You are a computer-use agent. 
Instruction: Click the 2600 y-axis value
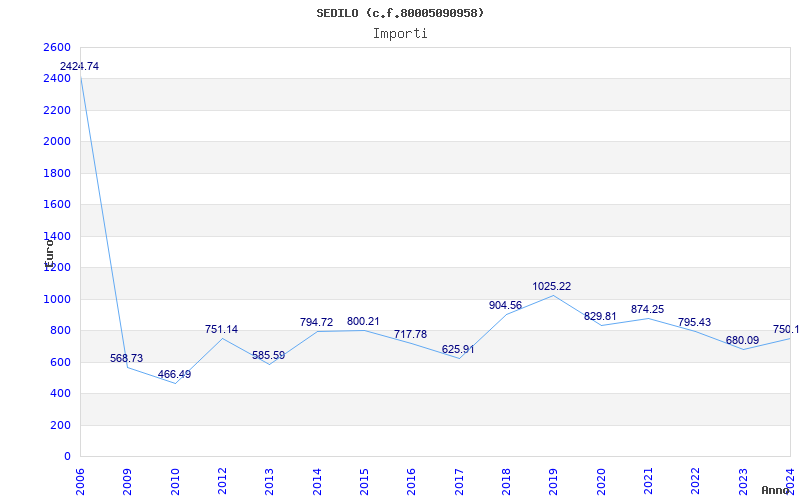point(57,47)
